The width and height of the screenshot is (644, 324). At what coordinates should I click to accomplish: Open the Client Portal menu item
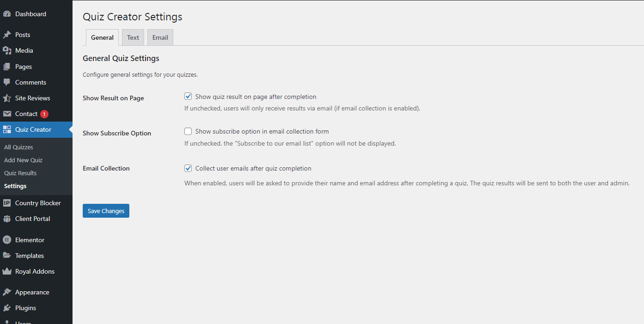tap(32, 219)
